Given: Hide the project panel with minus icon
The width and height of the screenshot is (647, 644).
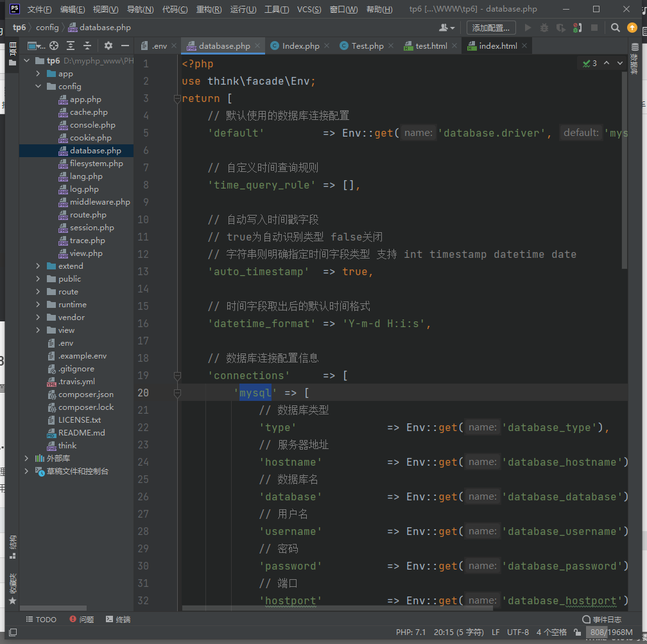Looking at the screenshot, I should click(x=125, y=46).
